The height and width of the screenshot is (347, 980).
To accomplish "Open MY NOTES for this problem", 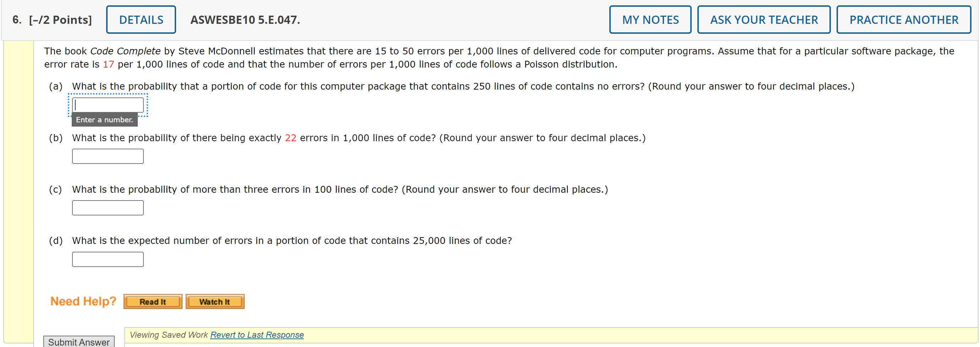I will 650,20.
